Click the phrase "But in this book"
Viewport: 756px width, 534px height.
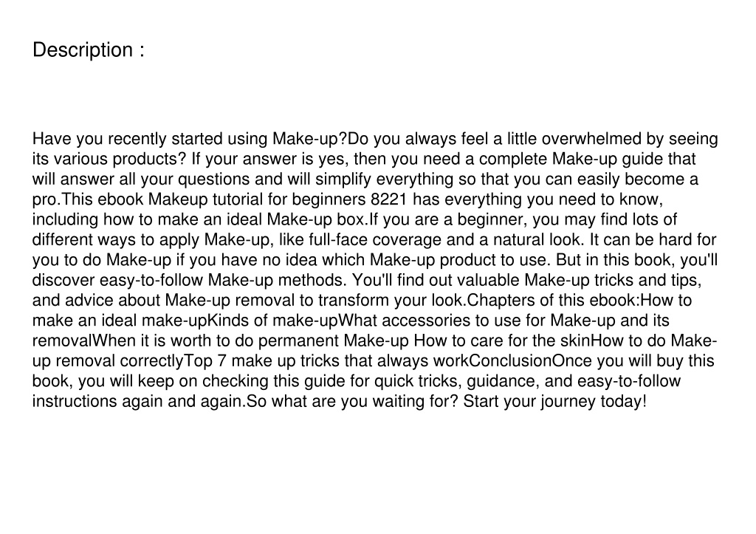(x=615, y=260)
